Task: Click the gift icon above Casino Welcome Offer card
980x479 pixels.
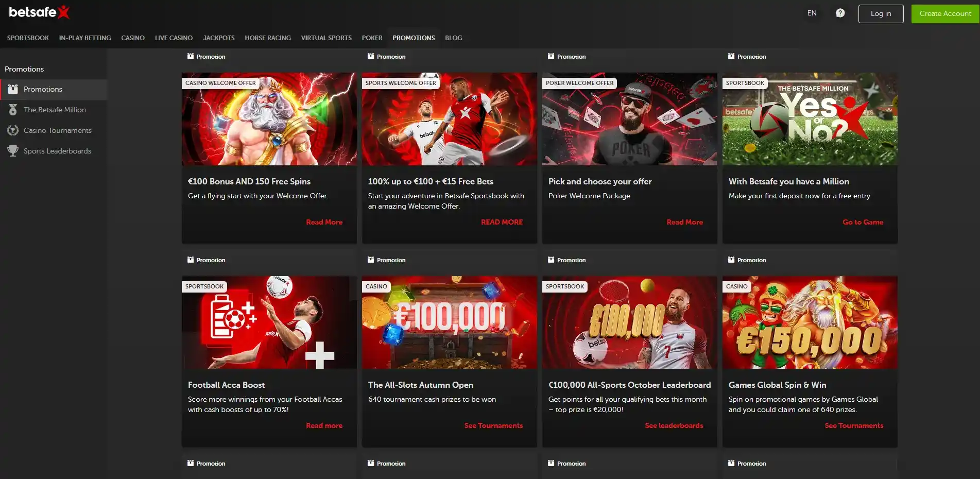Action: click(x=191, y=56)
